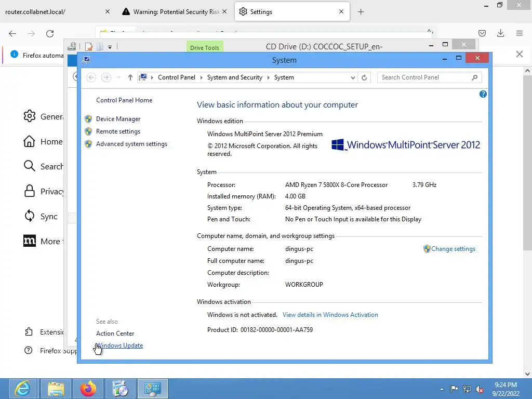
Task: Select System and Security breadcrumb
Action: [x=235, y=77]
